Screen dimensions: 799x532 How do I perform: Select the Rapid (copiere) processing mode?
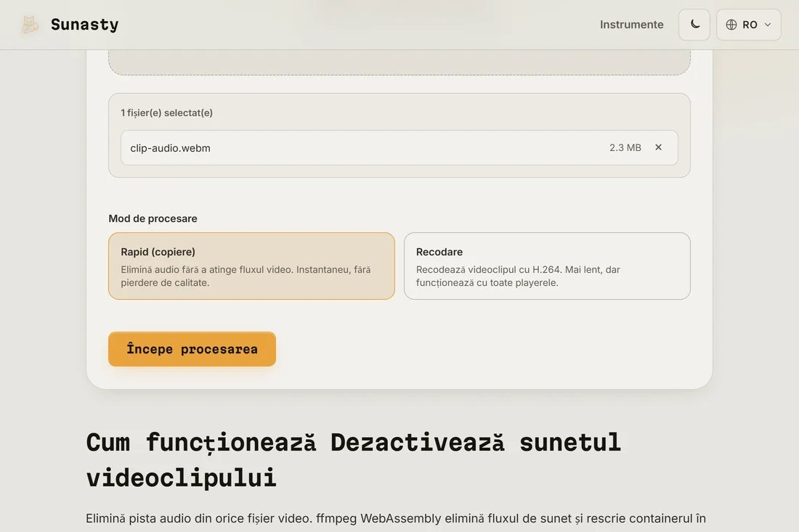coord(251,266)
